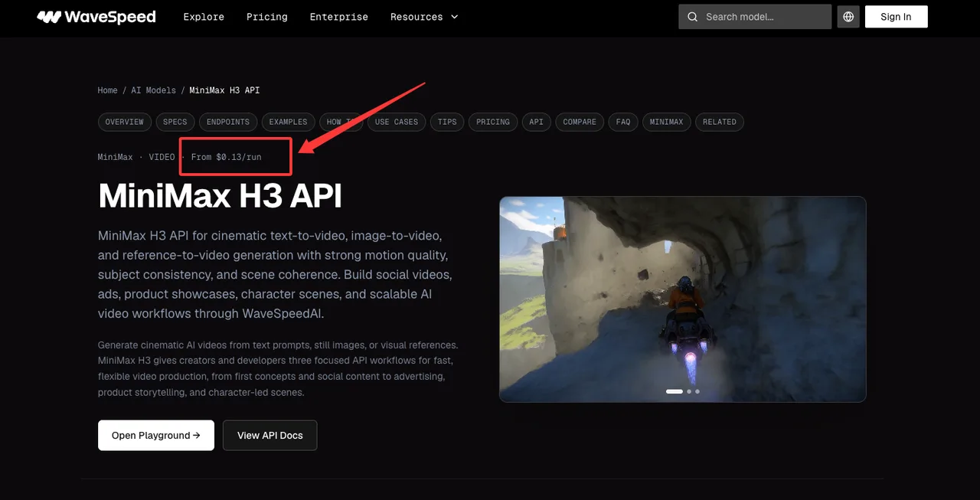Open the FAQ section pill
The image size is (980, 500).
(x=622, y=122)
